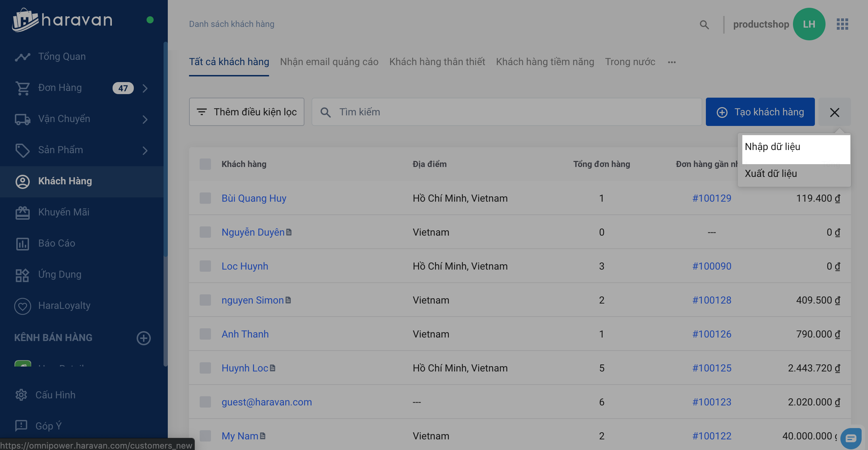This screenshot has width=868, height=450.
Task: Open order #100129 link
Action: point(712,198)
